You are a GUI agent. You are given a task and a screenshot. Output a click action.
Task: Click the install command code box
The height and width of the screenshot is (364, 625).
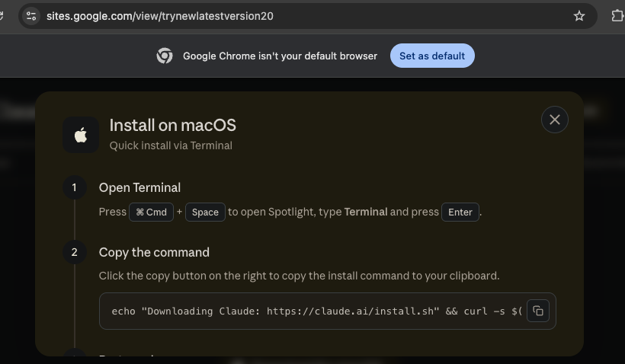(x=327, y=311)
